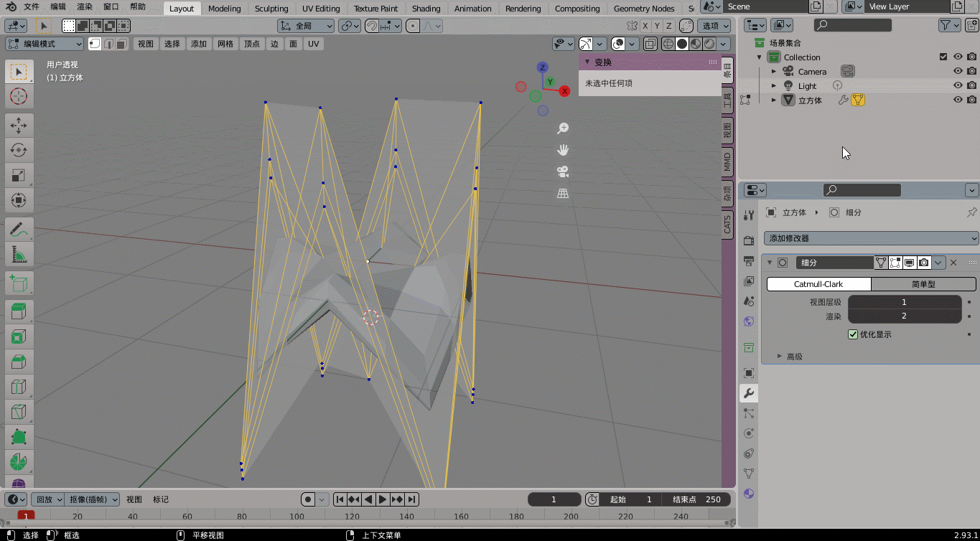Toggle camera view with camera icon
This screenshot has height=541, width=980.
click(563, 171)
